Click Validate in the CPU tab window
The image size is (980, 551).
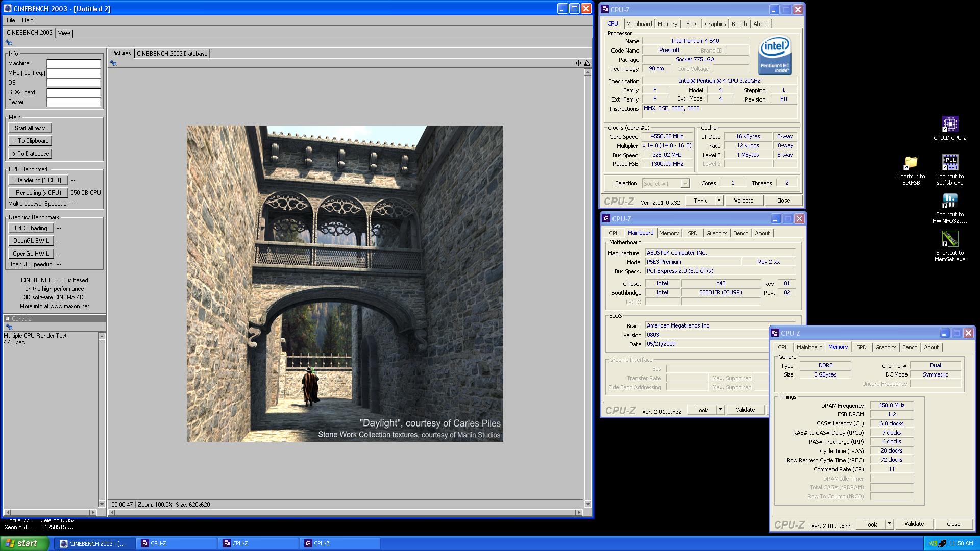click(x=744, y=201)
